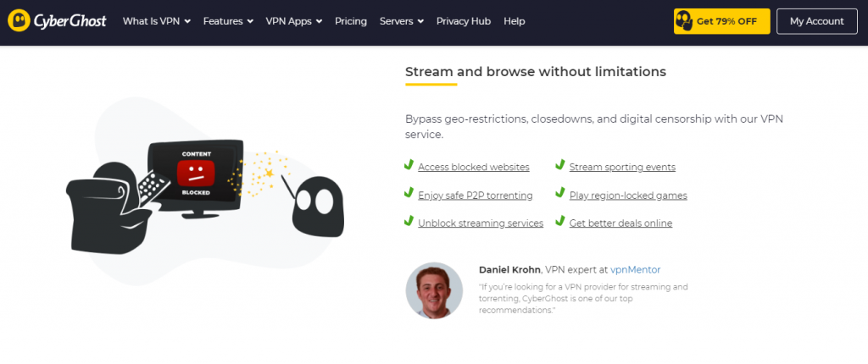Click the green checkmark beside Play region-locked games
868x364 pixels.
559,192
